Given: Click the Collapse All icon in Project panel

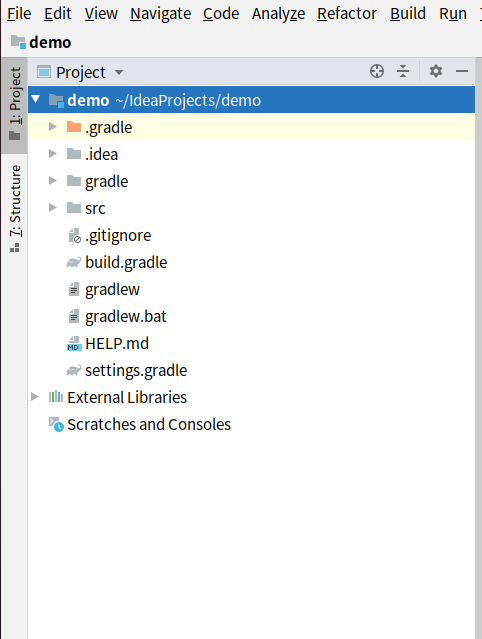Looking at the screenshot, I should coord(403,71).
